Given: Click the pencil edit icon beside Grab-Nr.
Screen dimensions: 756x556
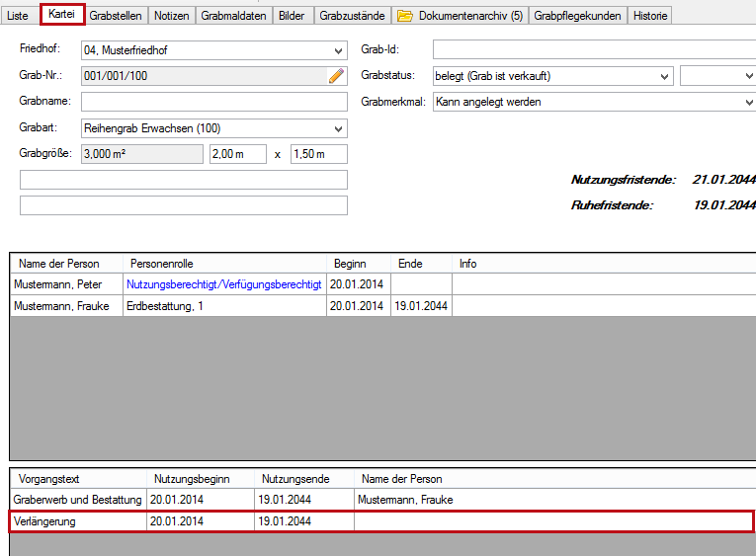Looking at the screenshot, I should (337, 76).
